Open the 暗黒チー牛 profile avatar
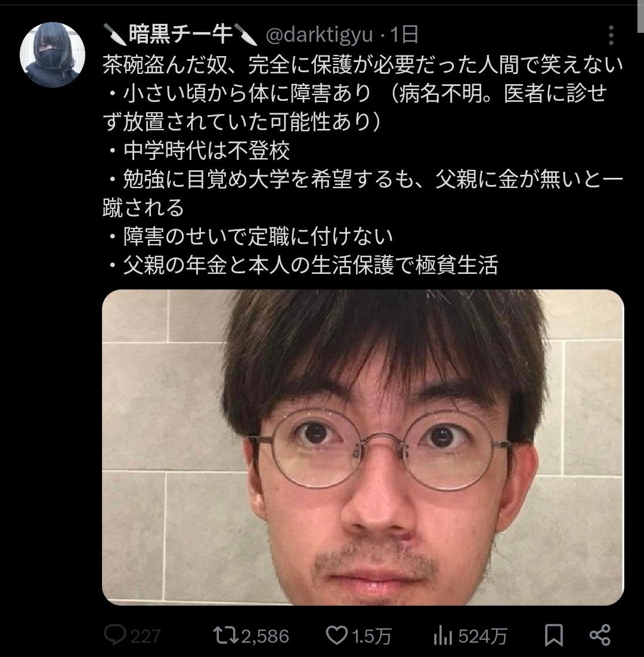 [x=52, y=55]
